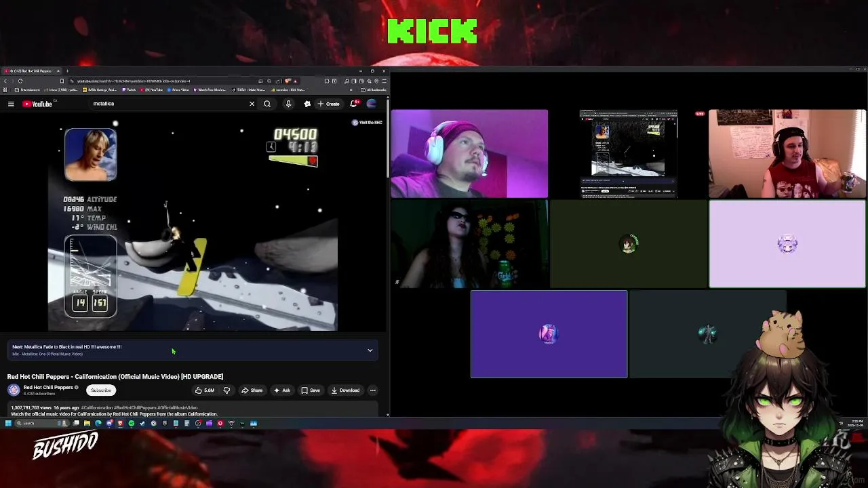Image resolution: width=868 pixels, height=488 pixels.
Task: Open Microsoft Edge from the taskbar
Action: click(98, 424)
